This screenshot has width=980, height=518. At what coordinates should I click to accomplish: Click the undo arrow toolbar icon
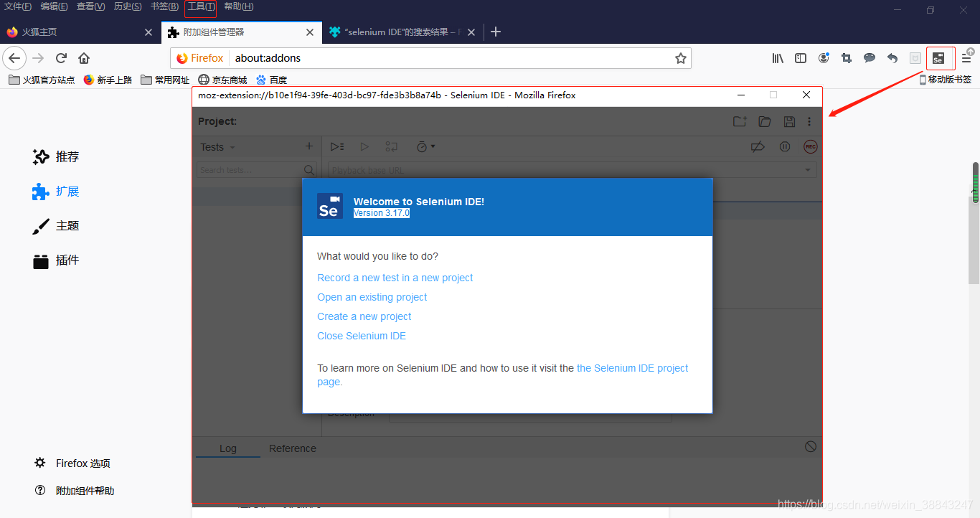click(892, 58)
